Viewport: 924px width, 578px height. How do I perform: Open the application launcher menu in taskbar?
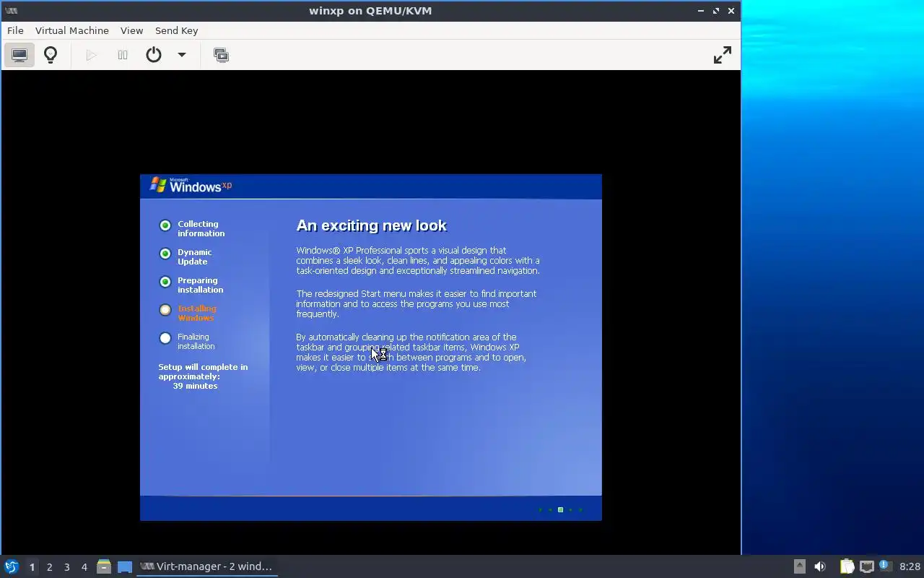[12, 566]
